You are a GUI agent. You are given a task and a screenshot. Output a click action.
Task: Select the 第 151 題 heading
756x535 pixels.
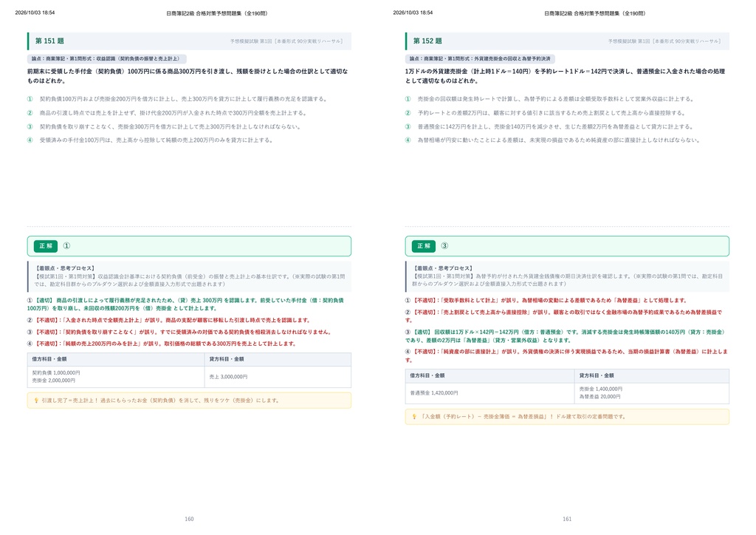click(49, 41)
